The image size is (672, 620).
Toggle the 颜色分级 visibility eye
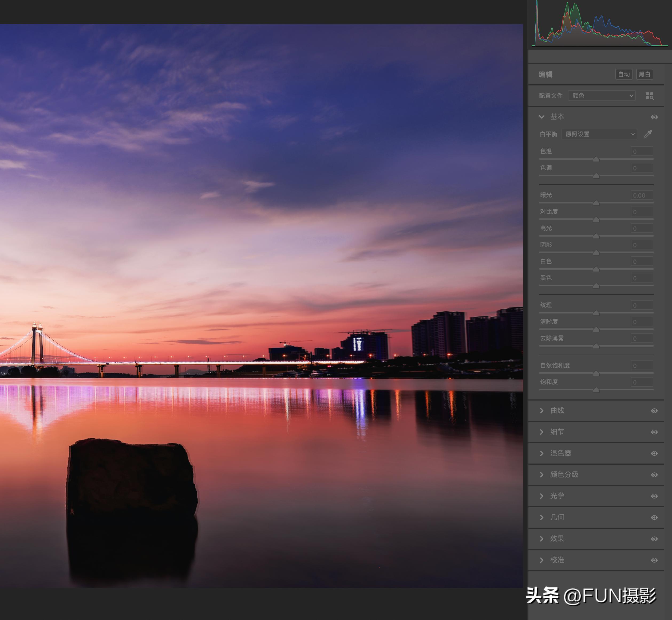coord(654,475)
